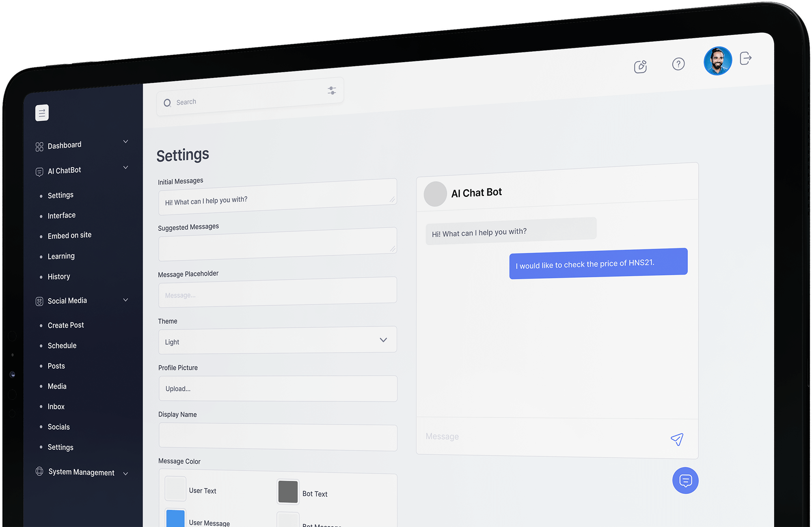
Task: Click the Message Placeholder input field
Action: click(x=278, y=292)
